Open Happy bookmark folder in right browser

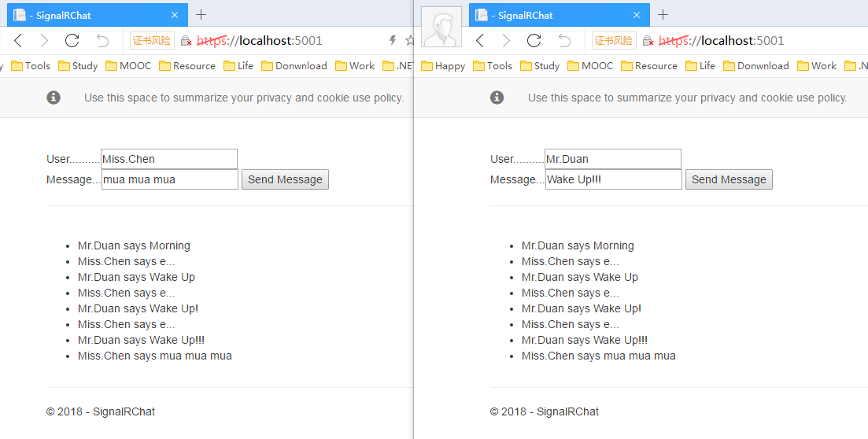click(x=443, y=66)
